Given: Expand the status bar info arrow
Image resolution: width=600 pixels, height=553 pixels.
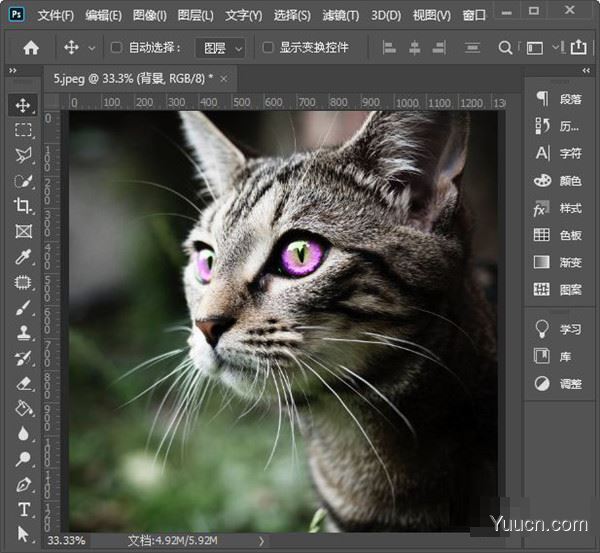Looking at the screenshot, I should click(x=261, y=541).
